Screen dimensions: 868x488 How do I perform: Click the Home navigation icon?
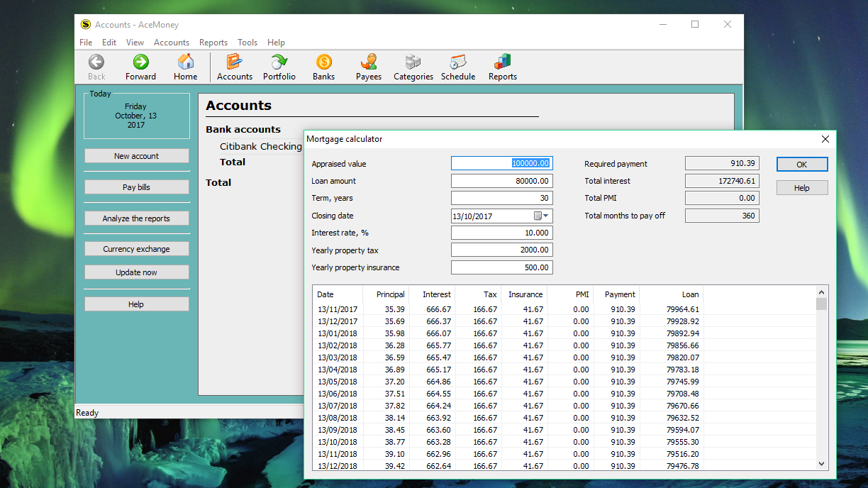[x=185, y=67]
